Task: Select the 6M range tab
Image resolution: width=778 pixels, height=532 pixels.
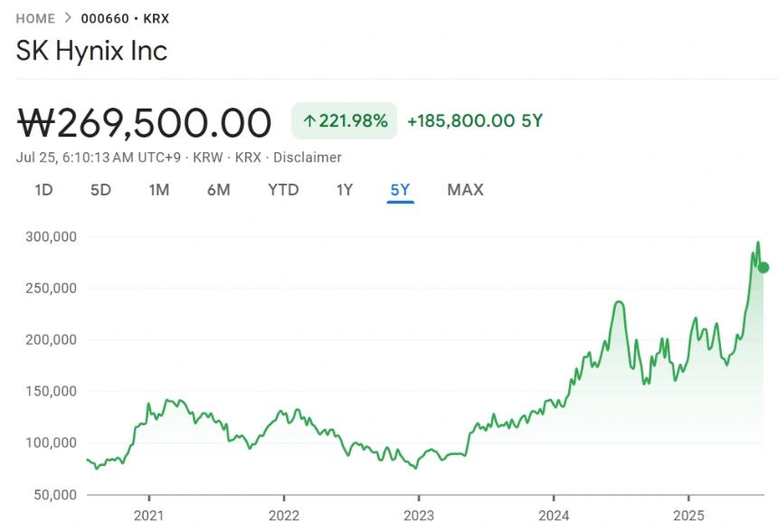Action: coord(219,190)
